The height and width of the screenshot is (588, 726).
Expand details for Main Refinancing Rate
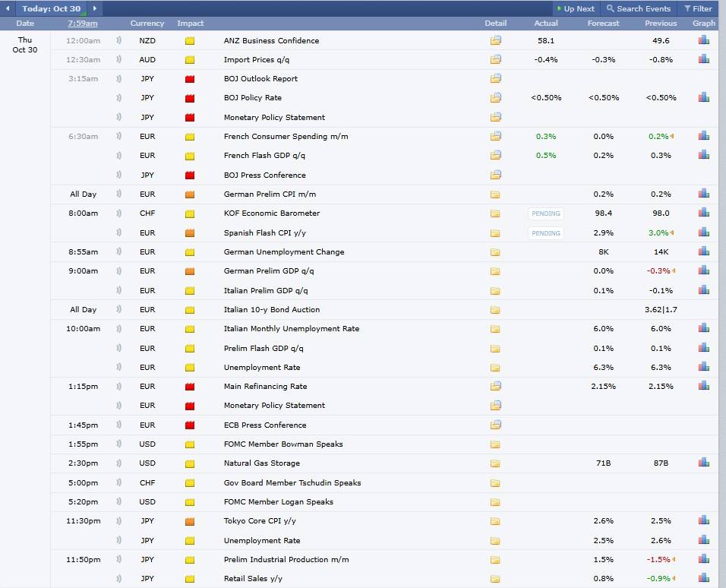[495, 386]
